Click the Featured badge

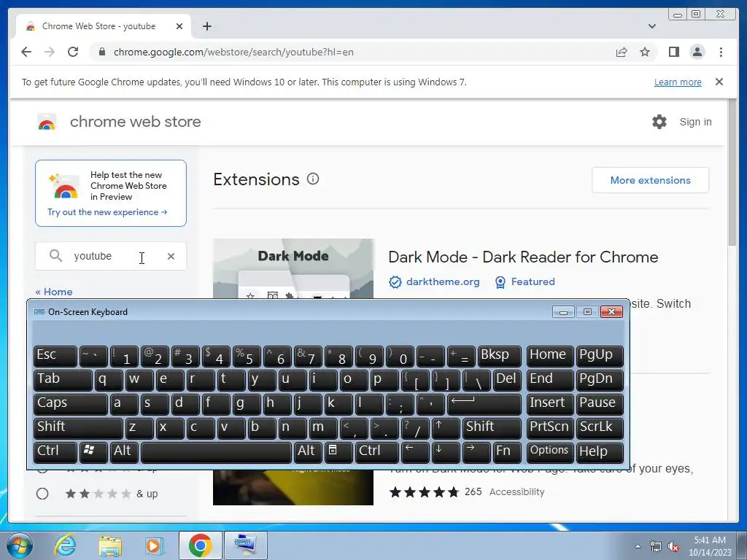coord(533,281)
